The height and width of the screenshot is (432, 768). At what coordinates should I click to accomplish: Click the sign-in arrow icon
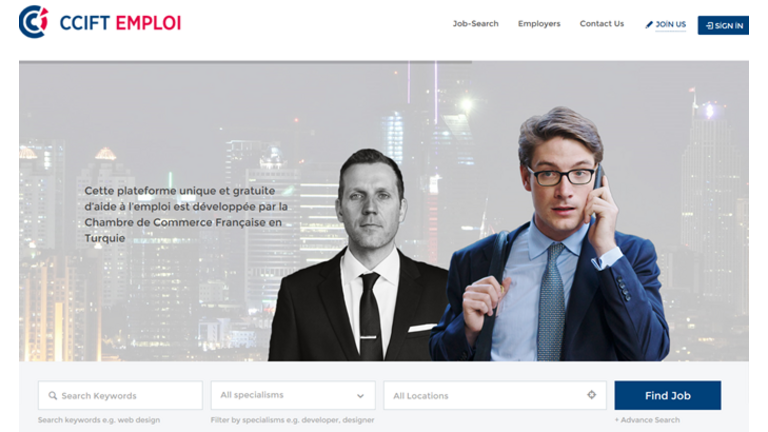point(709,25)
